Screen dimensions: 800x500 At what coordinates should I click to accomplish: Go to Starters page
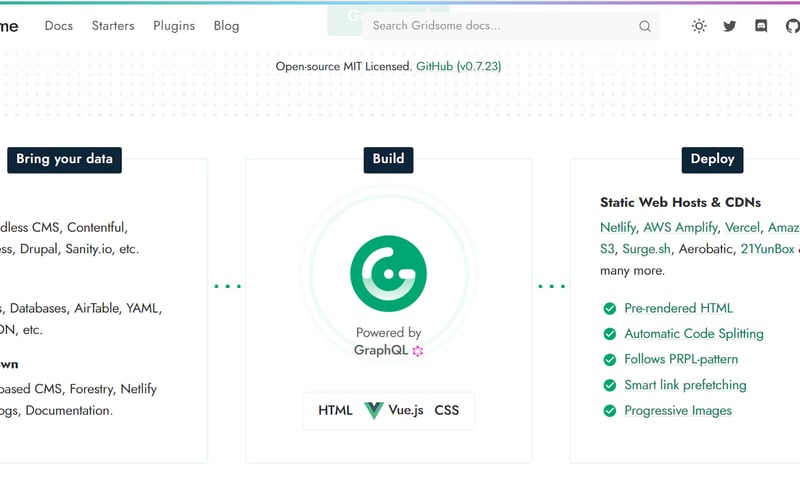(x=113, y=26)
